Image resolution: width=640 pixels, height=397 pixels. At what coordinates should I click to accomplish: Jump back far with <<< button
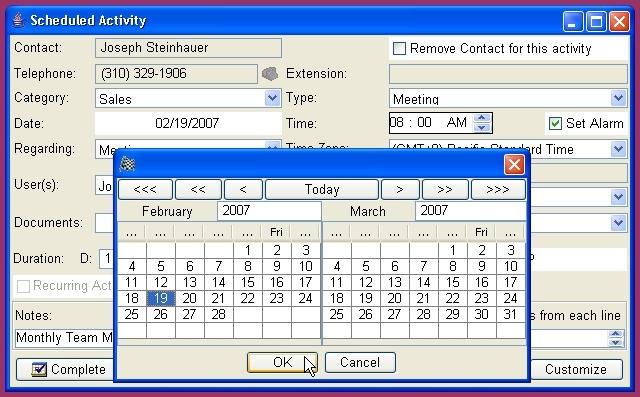(x=145, y=189)
